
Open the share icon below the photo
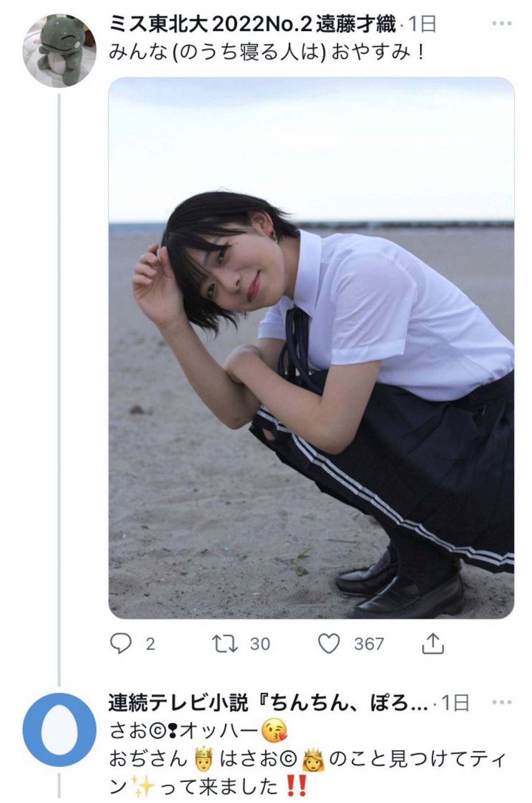433,644
